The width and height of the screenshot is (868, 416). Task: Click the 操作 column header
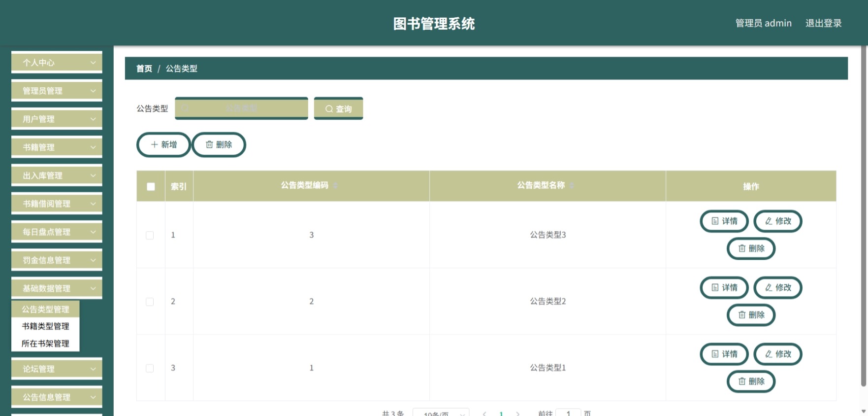[751, 186]
